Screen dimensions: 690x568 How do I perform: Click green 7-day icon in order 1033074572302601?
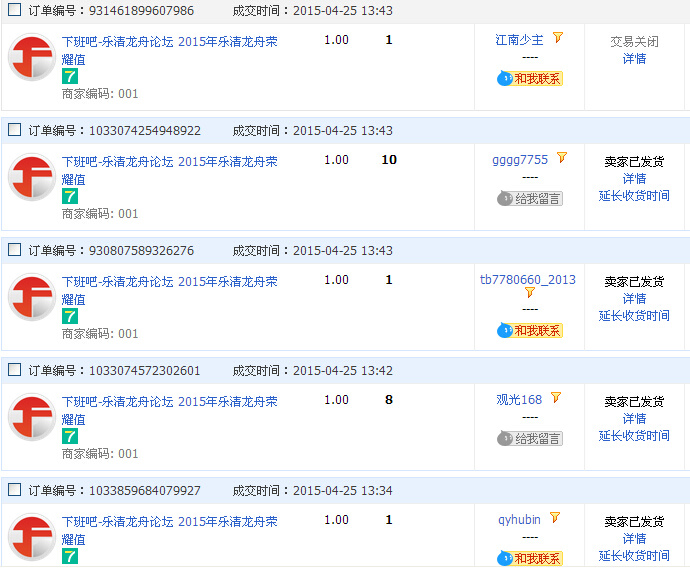pyautogui.click(x=70, y=436)
